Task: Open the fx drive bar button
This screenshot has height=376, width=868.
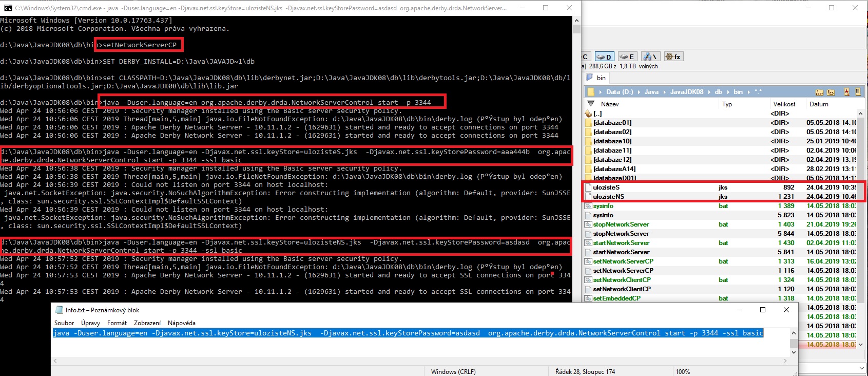Action: click(673, 57)
